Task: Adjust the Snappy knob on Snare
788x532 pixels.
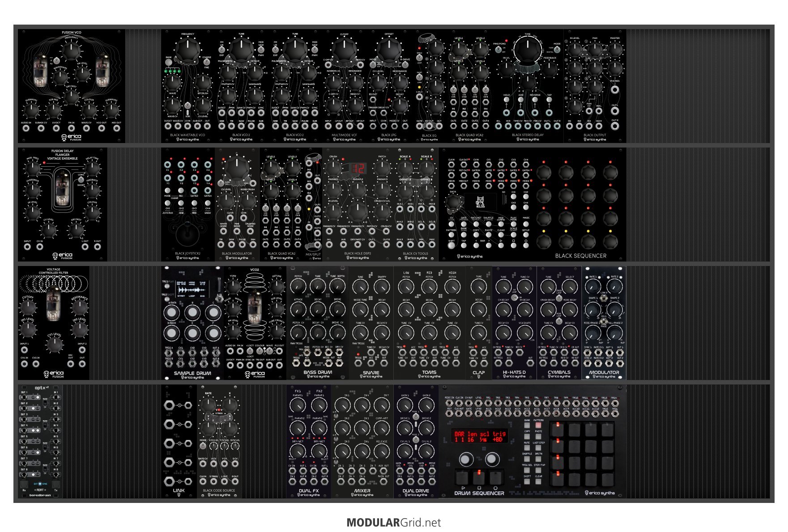Action: pyautogui.click(x=382, y=286)
